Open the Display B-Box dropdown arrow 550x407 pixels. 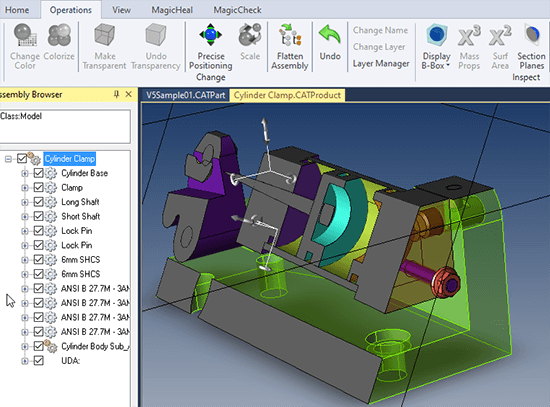click(448, 65)
